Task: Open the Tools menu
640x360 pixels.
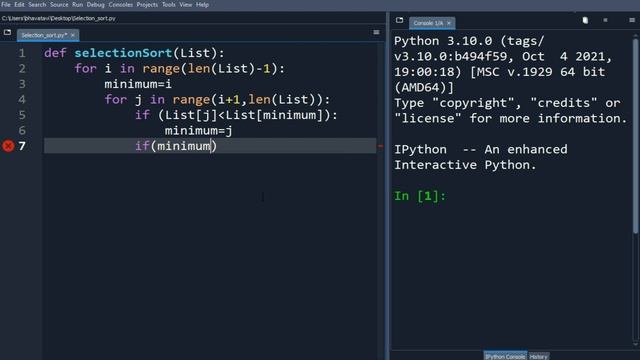Action: click(169, 5)
